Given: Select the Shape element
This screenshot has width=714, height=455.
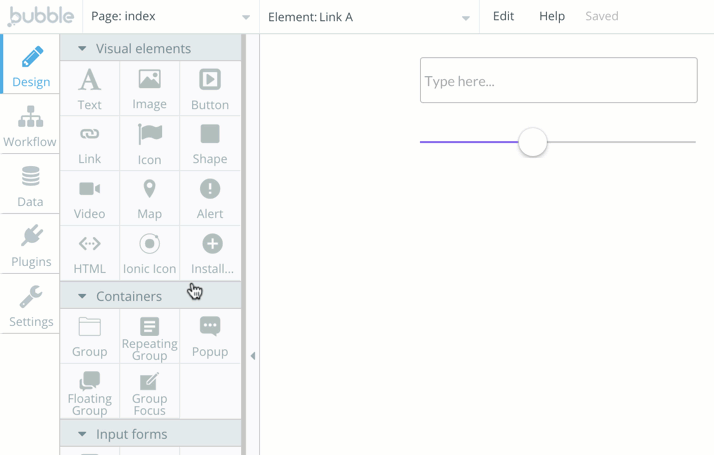Looking at the screenshot, I should (210, 143).
